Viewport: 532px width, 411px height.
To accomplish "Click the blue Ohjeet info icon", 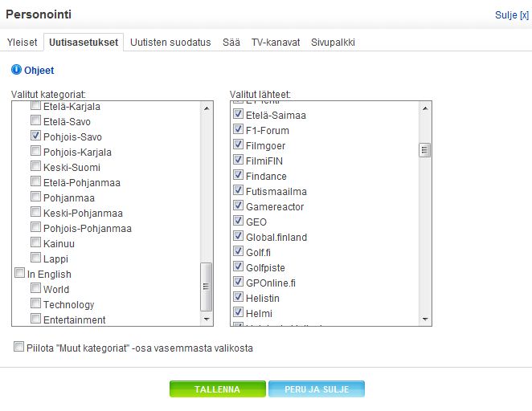I will 16,71.
